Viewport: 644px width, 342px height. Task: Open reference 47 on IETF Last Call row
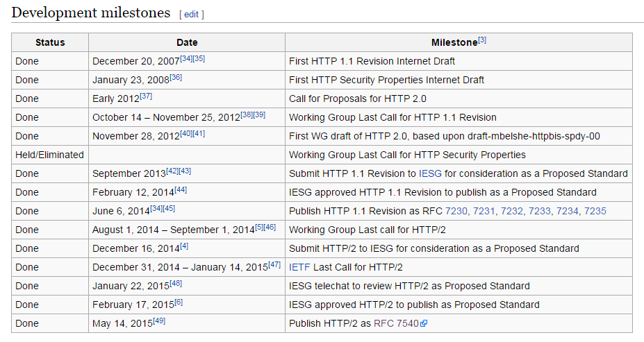(x=274, y=265)
